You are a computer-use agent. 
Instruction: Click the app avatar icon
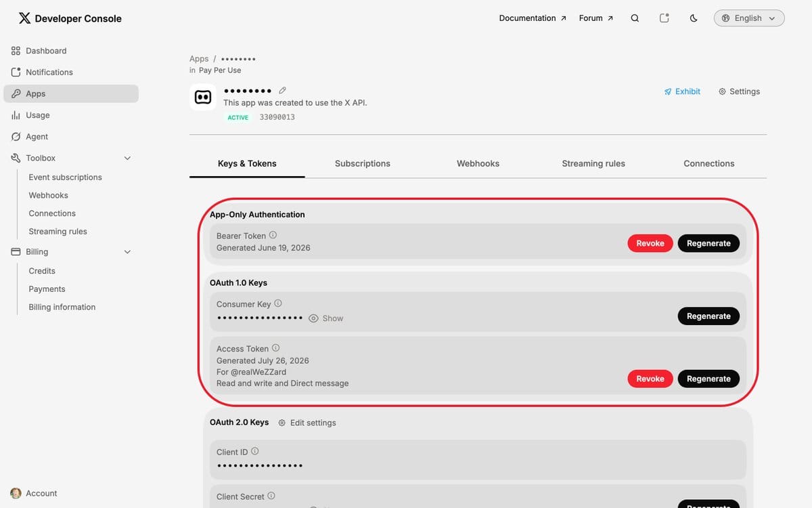click(203, 98)
